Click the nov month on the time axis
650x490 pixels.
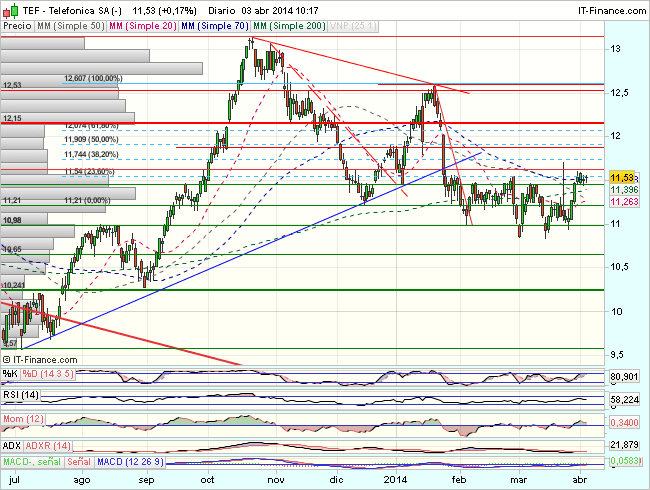pyautogui.click(x=276, y=480)
